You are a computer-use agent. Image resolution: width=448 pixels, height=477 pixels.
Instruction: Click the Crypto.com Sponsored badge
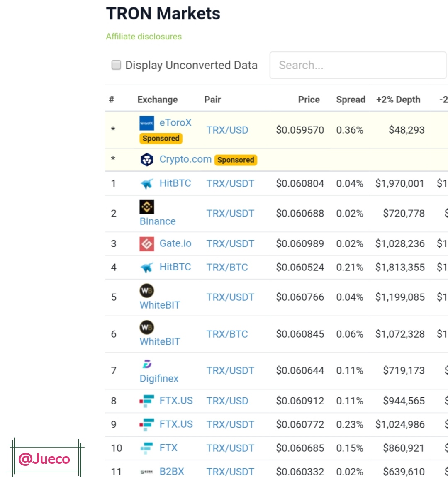pyautogui.click(x=236, y=160)
